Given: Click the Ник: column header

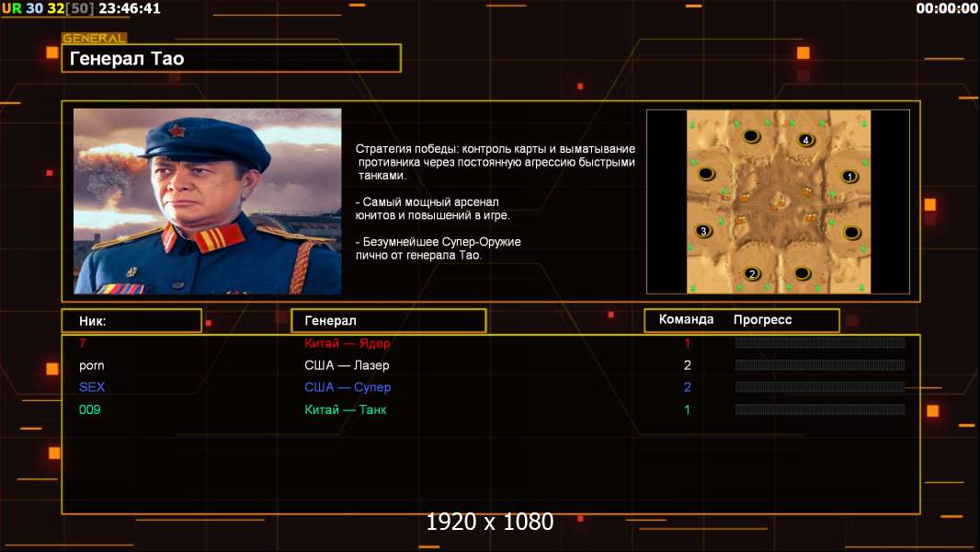Looking at the screenshot, I should pos(131,321).
